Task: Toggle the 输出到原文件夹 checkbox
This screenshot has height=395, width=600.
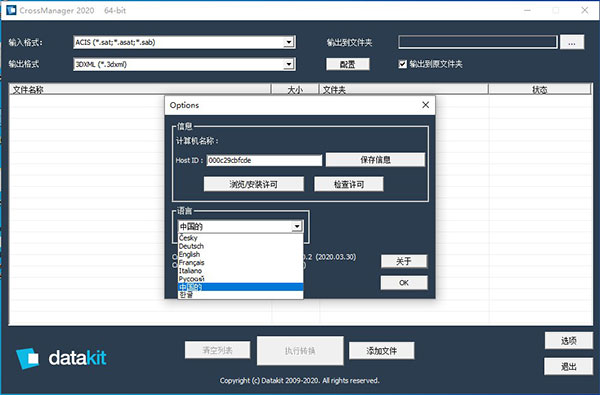Action: click(x=402, y=64)
